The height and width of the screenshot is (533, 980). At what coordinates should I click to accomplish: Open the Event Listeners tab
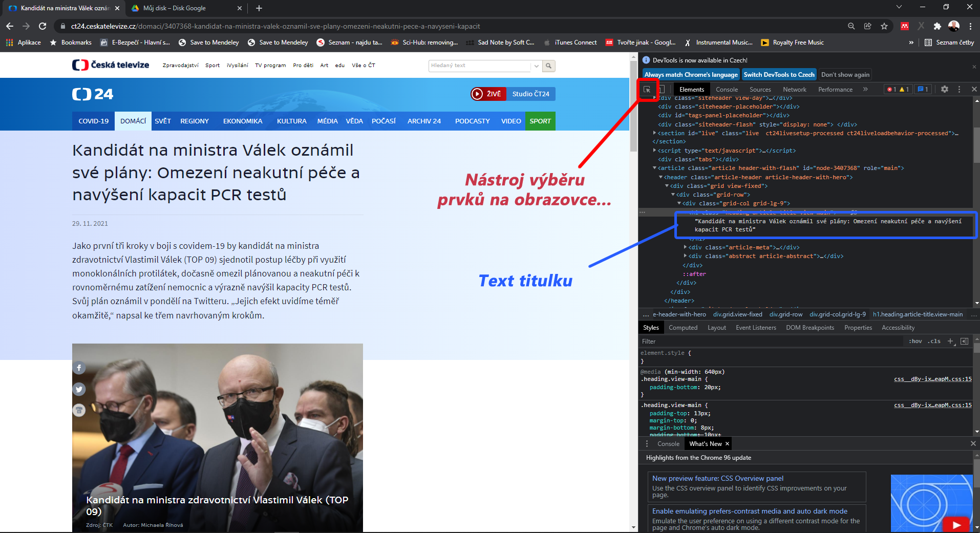coord(756,328)
